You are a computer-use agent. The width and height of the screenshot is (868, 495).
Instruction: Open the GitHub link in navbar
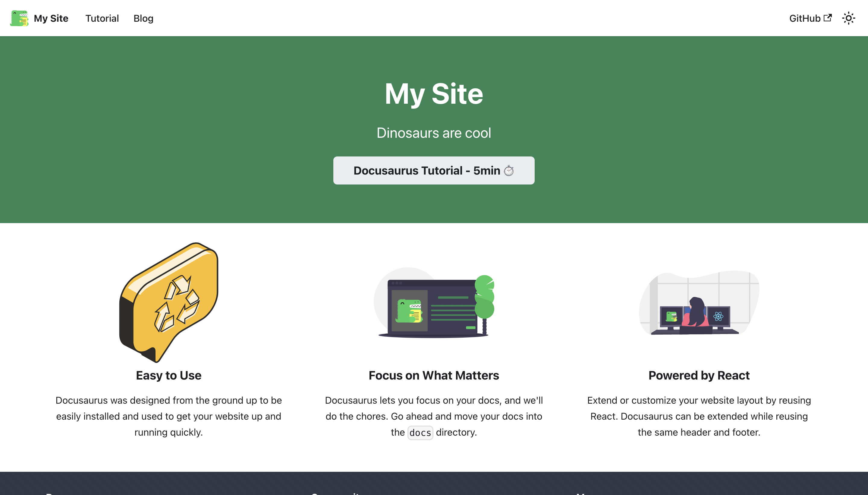click(x=804, y=18)
